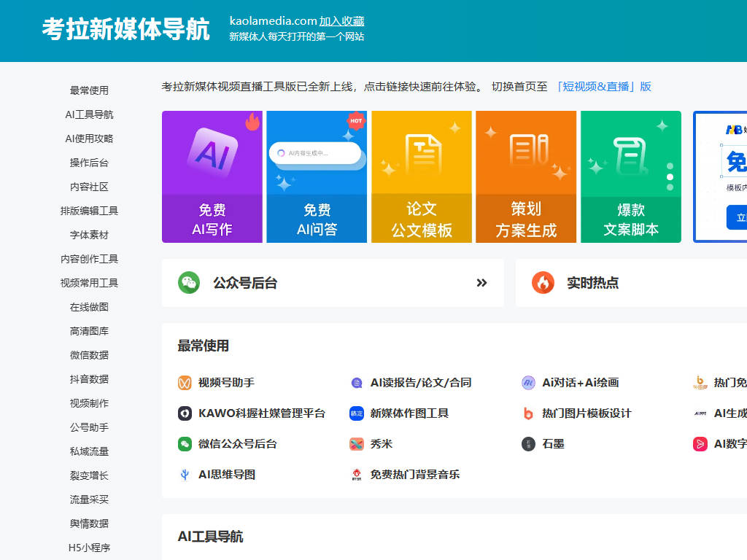Image resolution: width=747 pixels, height=560 pixels.
Task: Click the AI思维导图 icon
Action: tap(185, 475)
